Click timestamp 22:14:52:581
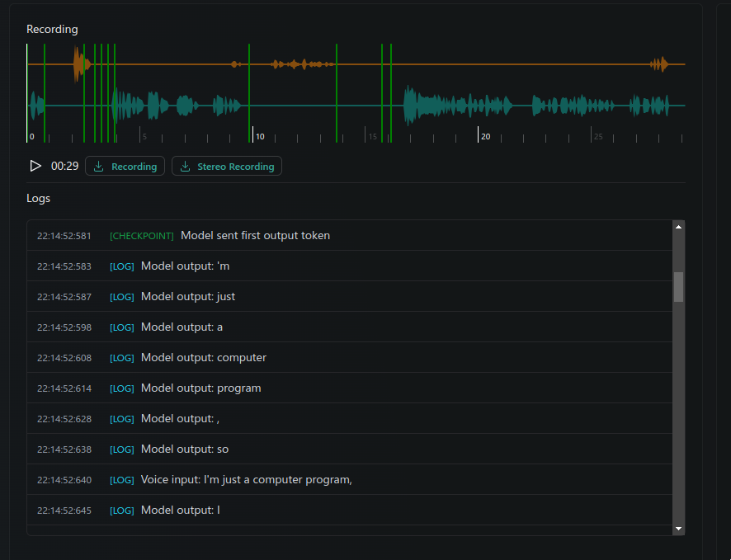 [x=64, y=236]
